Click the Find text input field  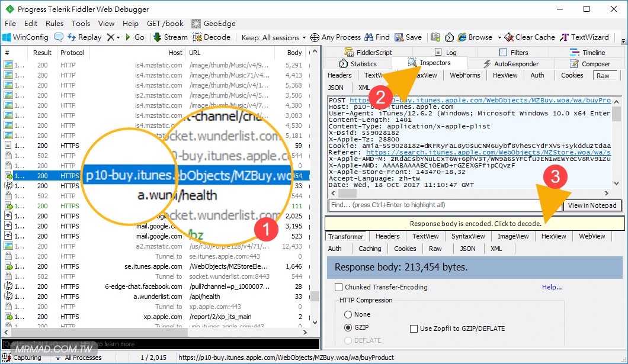click(443, 205)
